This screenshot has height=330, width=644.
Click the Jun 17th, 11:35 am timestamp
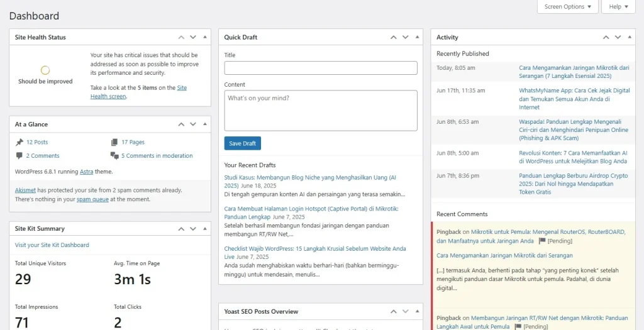(461, 91)
